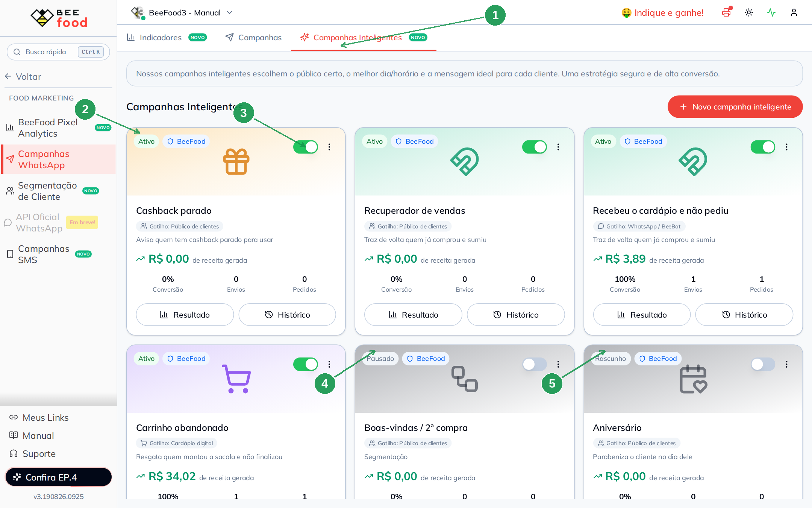Open the Boas-vindas / 2ª compra three-dot menu

pos(558,364)
